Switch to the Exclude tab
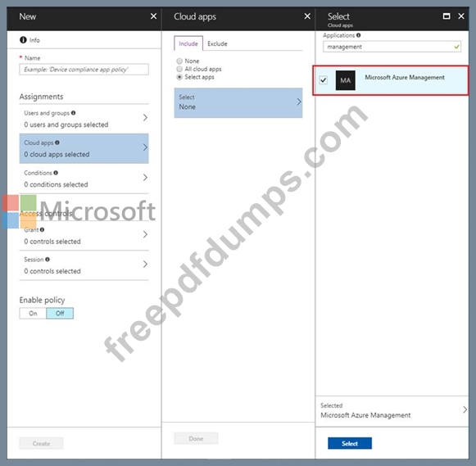476x466 pixels. 217,43
